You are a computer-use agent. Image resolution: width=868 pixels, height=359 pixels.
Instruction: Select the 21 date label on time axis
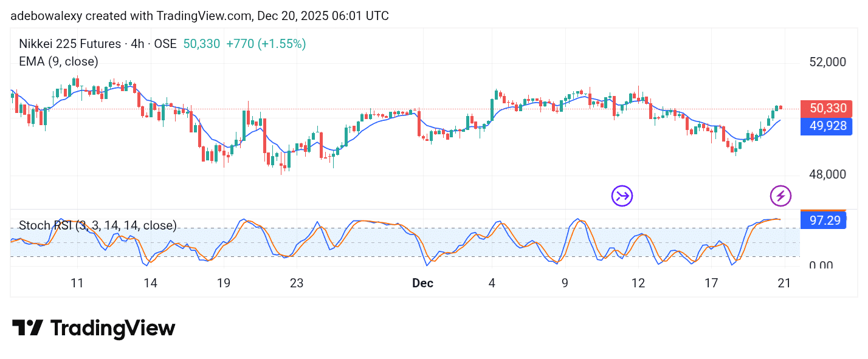[784, 283]
